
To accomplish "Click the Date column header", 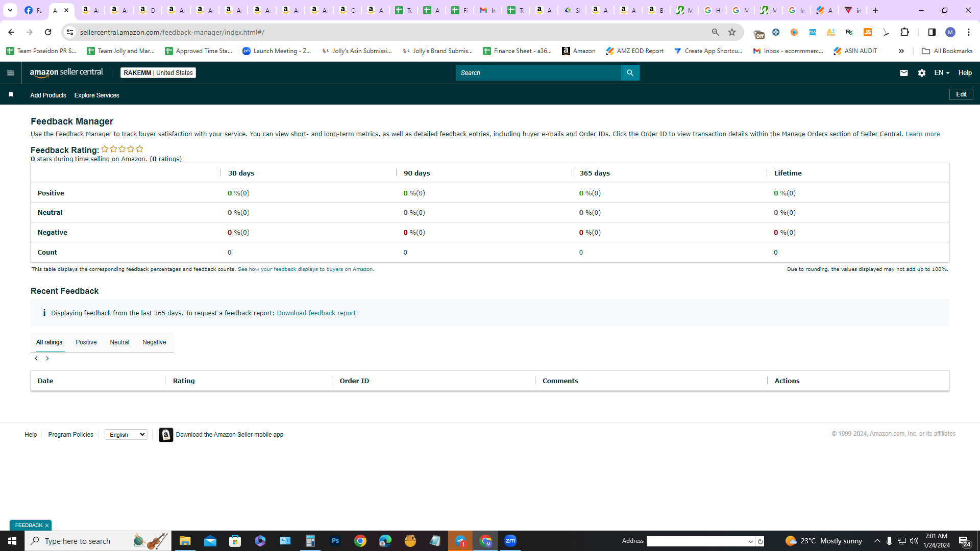I will pyautogui.click(x=45, y=381).
